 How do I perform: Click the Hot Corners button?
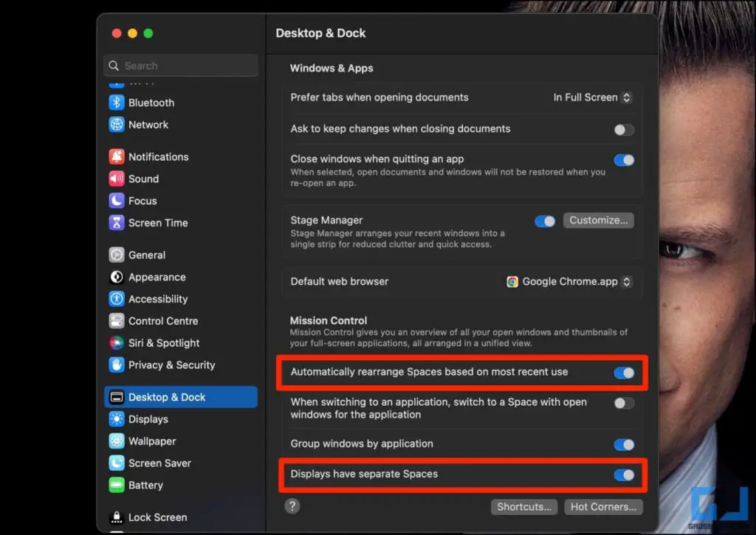(x=603, y=507)
